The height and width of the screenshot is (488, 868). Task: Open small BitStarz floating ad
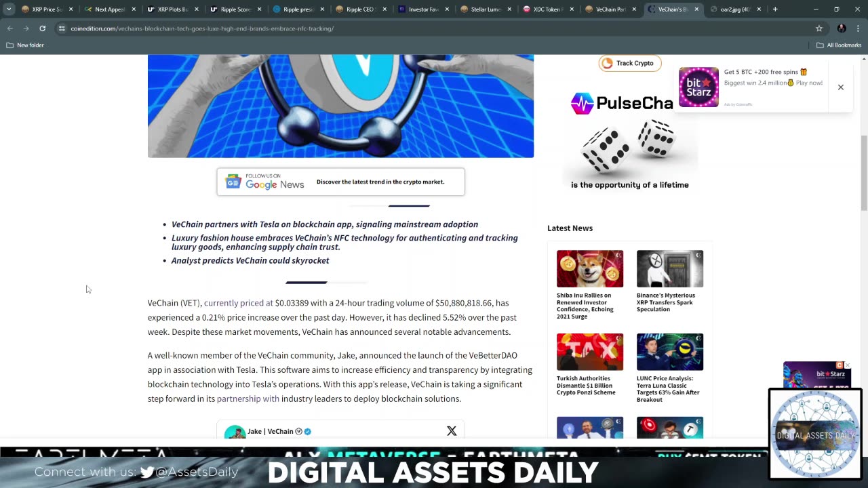click(x=816, y=374)
